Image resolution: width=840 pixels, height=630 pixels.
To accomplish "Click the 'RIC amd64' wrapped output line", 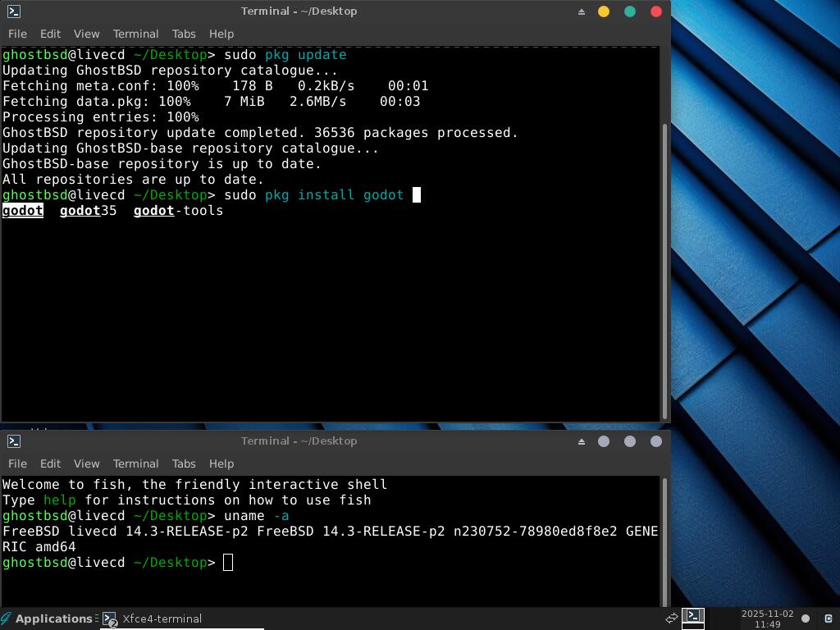I will 39,547.
